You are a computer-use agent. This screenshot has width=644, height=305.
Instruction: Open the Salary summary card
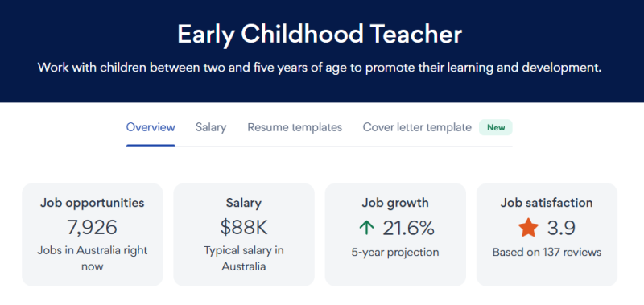[x=244, y=235]
